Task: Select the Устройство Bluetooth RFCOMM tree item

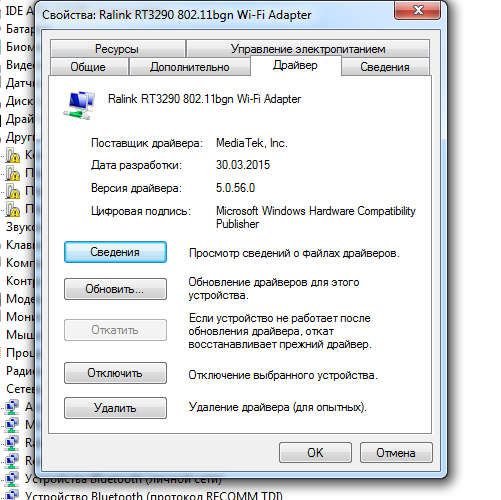Action: [x=154, y=495]
